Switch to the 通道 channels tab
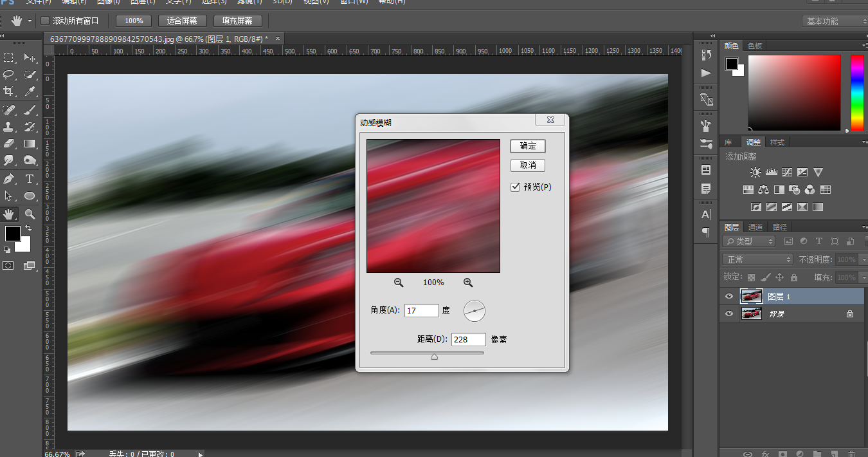The height and width of the screenshot is (457, 868). [755, 227]
